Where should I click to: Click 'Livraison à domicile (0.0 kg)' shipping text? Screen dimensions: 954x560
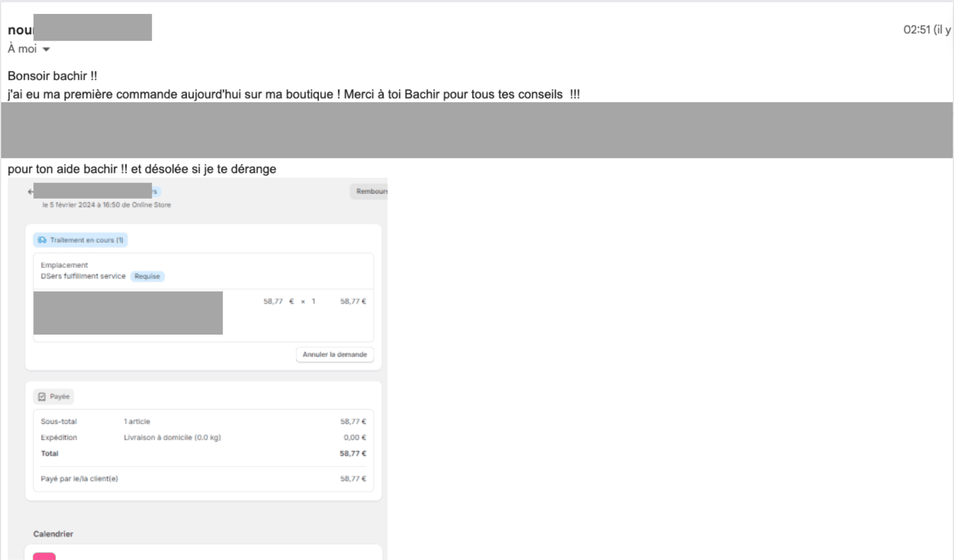(x=172, y=437)
